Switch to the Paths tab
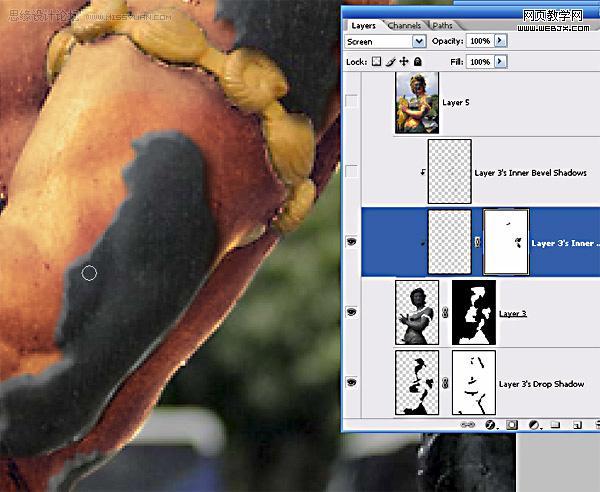The height and width of the screenshot is (492, 600). coord(442,25)
